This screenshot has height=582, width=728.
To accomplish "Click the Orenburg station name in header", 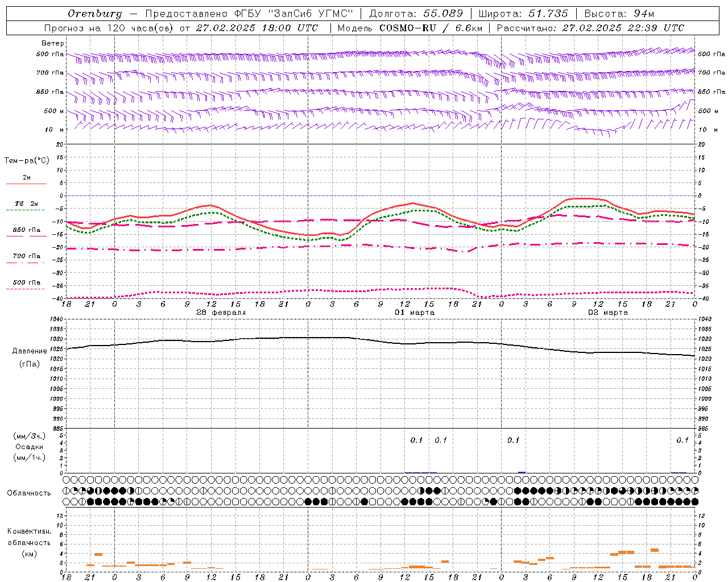I will coord(94,13).
